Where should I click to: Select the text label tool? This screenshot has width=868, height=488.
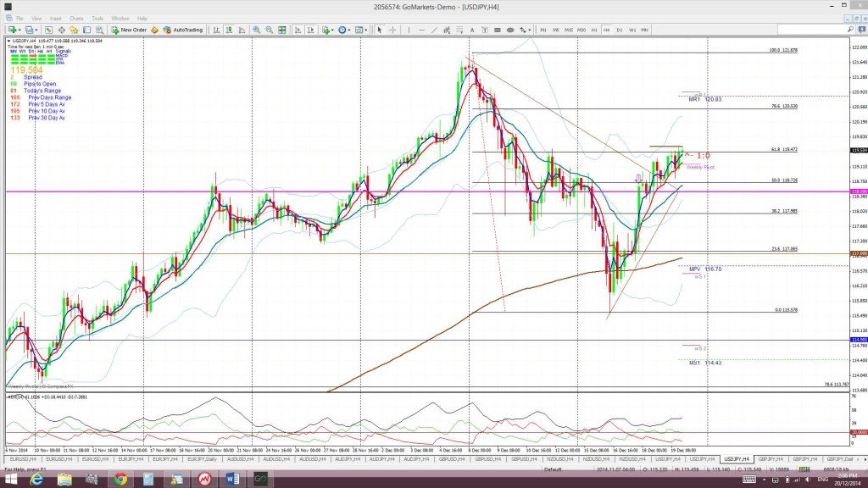(485, 30)
